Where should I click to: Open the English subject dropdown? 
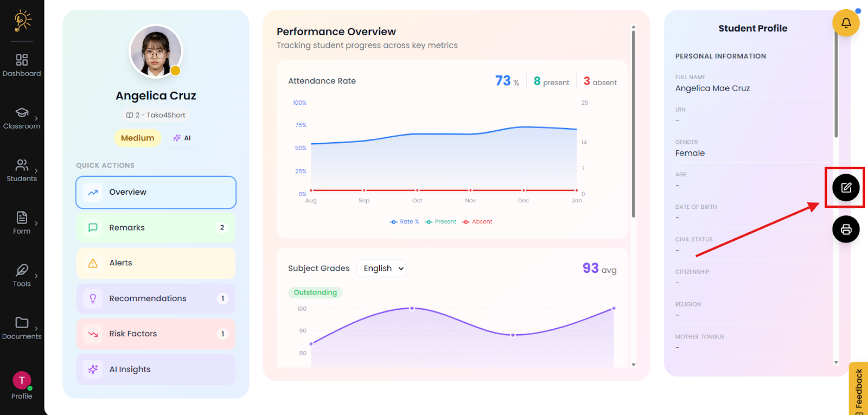click(x=381, y=269)
